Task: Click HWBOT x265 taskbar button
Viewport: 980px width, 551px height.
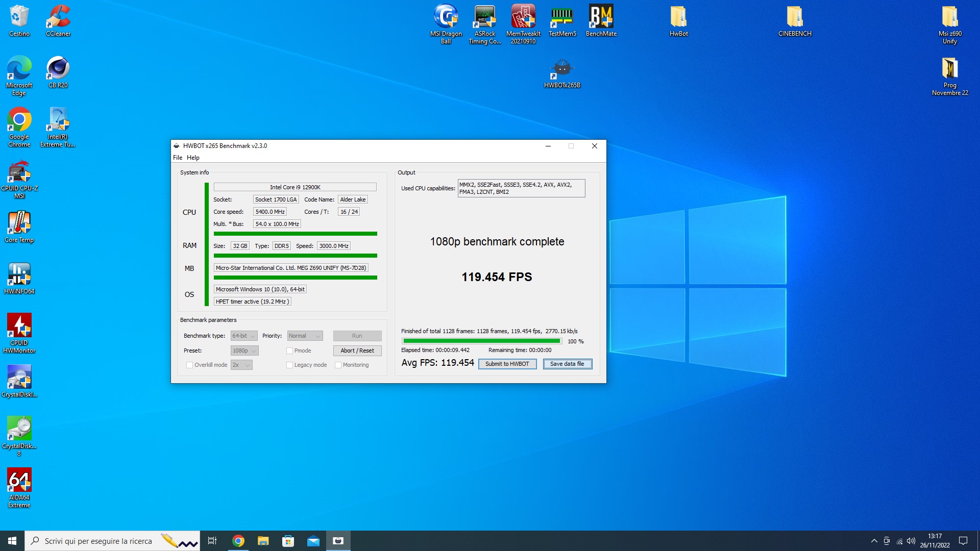Action: [x=338, y=541]
